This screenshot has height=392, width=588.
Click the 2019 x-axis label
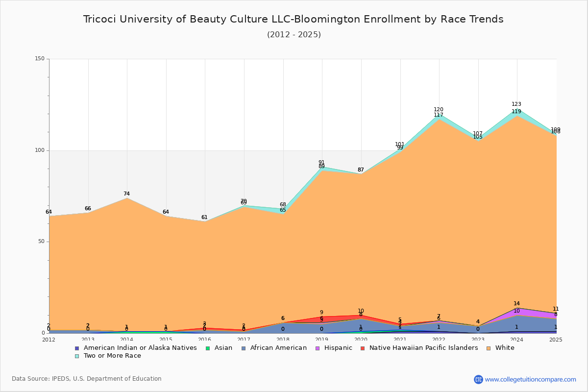[322, 339]
